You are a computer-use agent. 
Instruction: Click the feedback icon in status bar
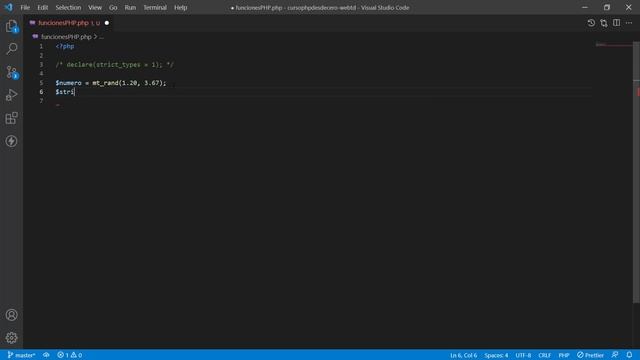[x=615, y=355]
